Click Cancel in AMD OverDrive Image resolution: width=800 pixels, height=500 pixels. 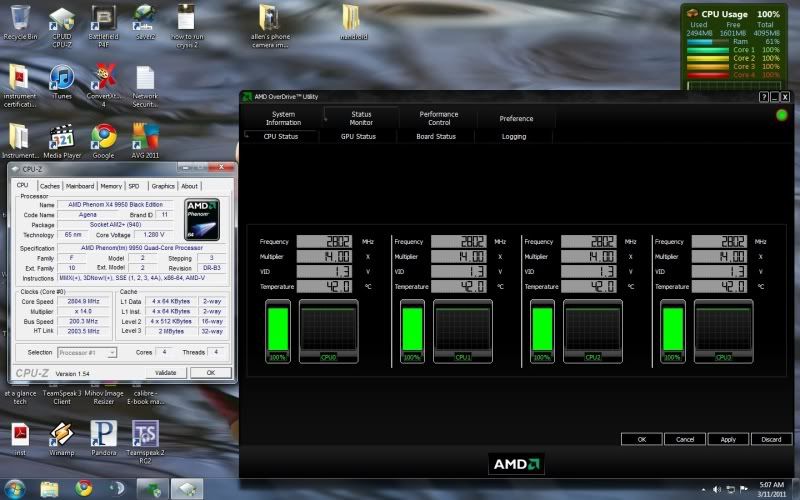685,439
